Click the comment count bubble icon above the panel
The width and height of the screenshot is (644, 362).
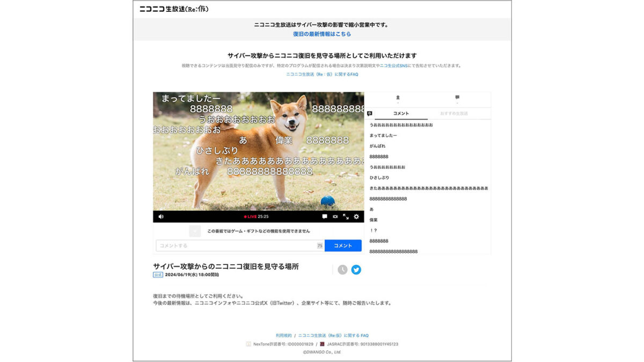[457, 98]
